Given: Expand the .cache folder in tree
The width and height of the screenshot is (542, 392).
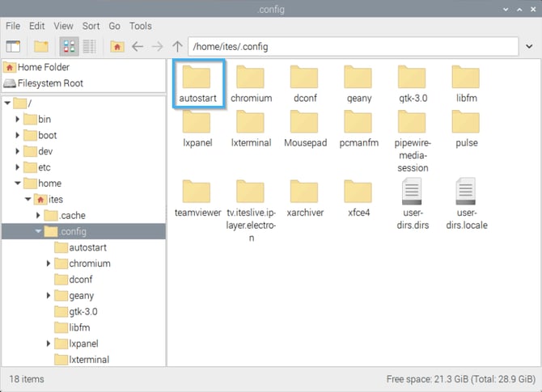Looking at the screenshot, I should pyautogui.click(x=38, y=216).
